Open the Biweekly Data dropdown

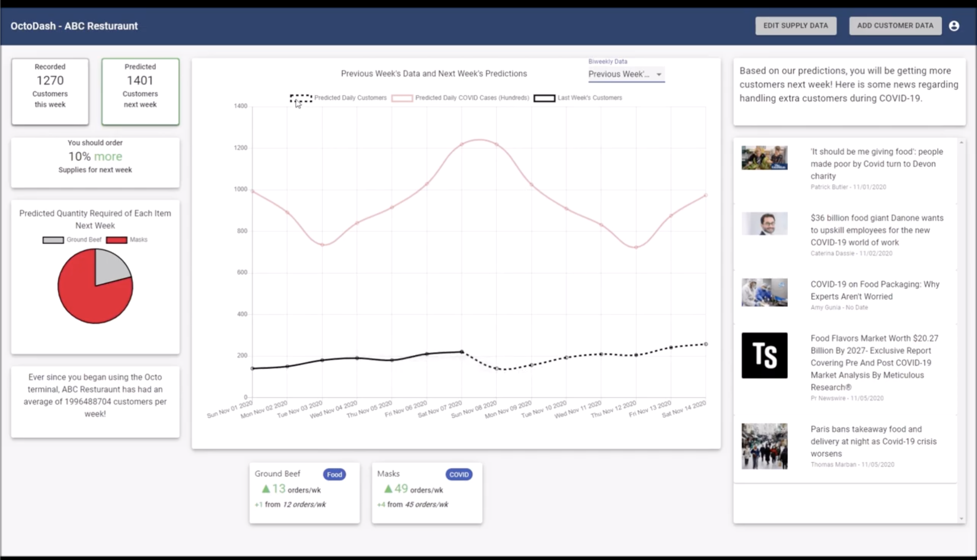pyautogui.click(x=626, y=74)
